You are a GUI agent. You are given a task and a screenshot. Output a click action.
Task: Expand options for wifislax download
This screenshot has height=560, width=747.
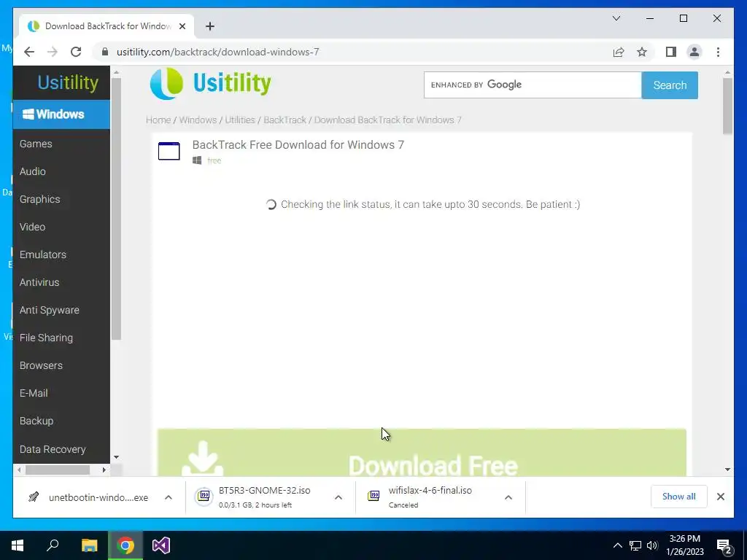508,497
